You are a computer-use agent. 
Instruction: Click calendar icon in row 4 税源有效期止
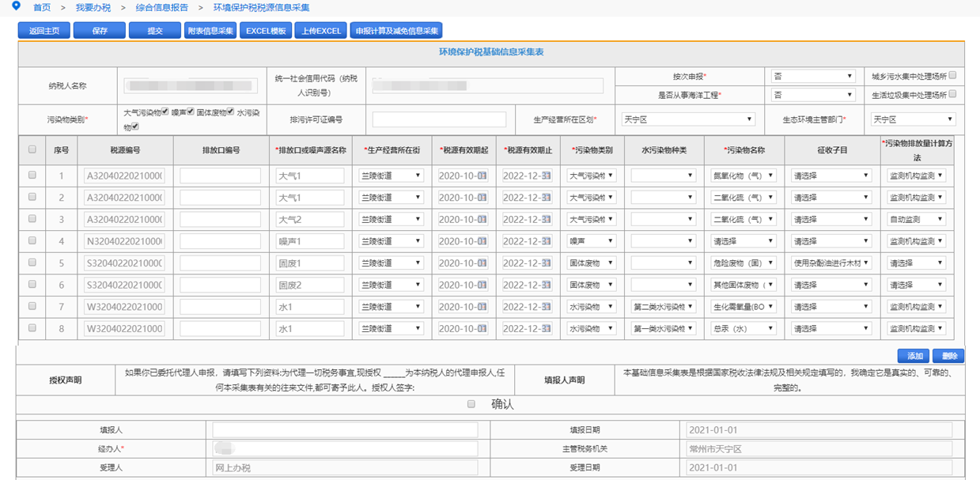(x=547, y=241)
